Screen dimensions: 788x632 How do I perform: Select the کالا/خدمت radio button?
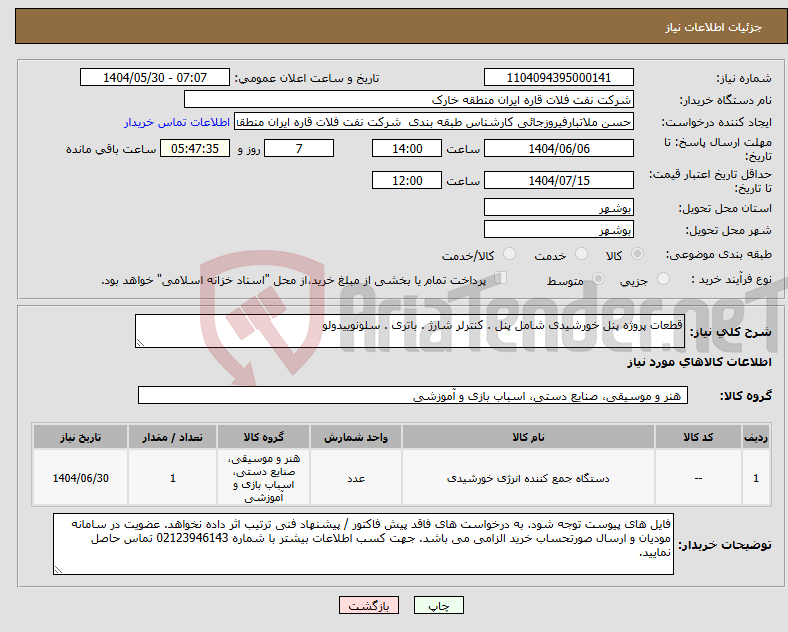point(510,254)
